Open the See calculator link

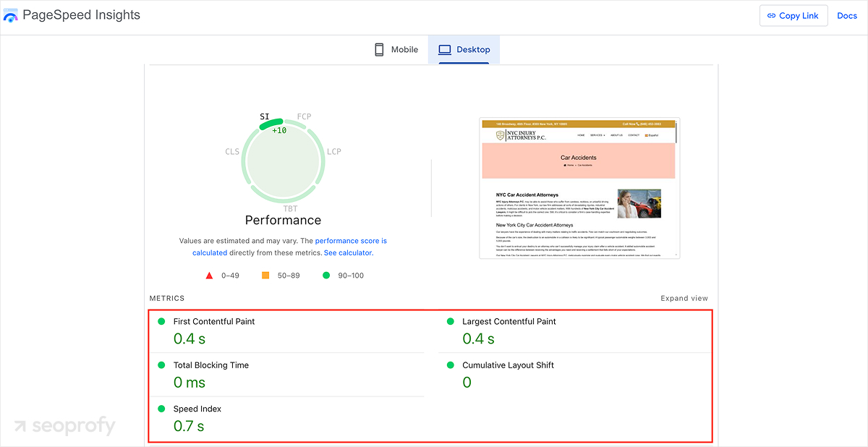click(347, 252)
